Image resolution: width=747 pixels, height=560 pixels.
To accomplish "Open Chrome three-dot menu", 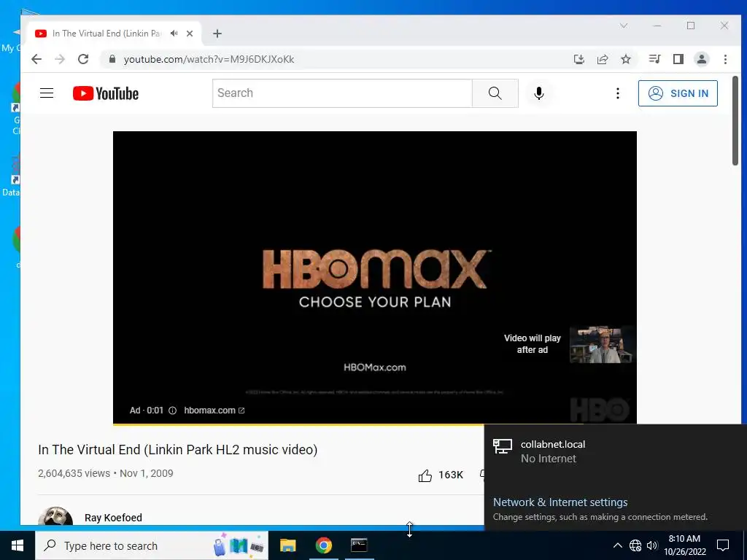I will point(725,59).
